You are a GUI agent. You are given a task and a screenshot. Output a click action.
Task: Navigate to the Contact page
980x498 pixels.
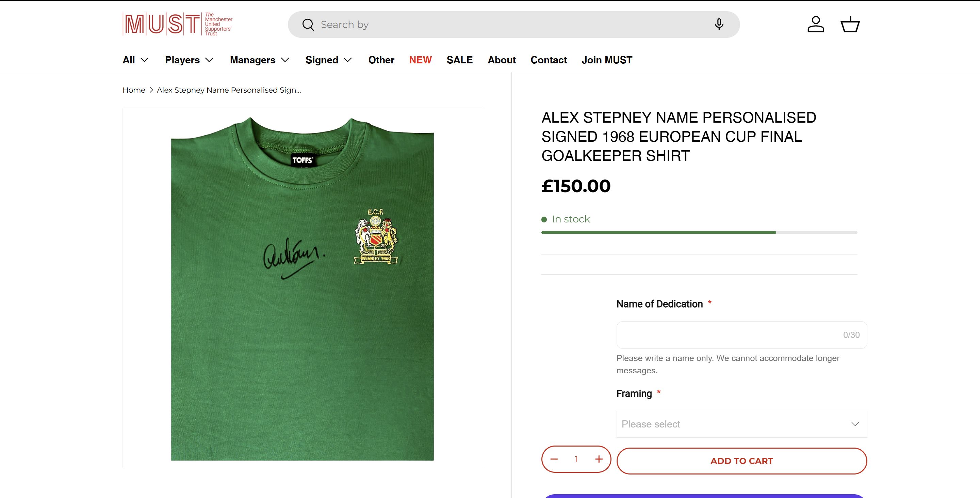pos(549,60)
